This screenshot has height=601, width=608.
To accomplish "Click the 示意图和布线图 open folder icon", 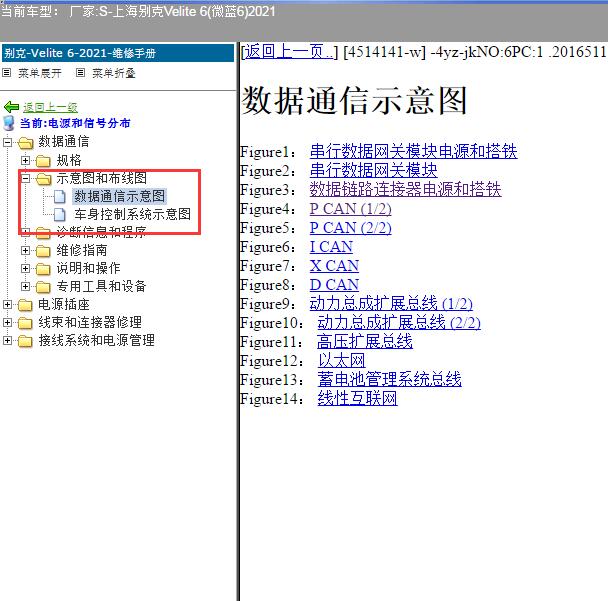I will (43, 179).
